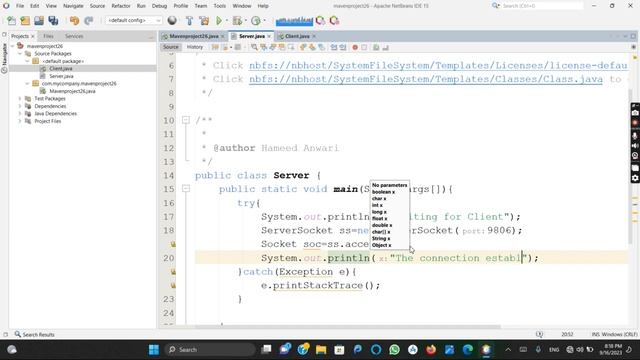This screenshot has height=360, width=640.
Task: Expand the Test Packages node
Action: tap(20, 99)
